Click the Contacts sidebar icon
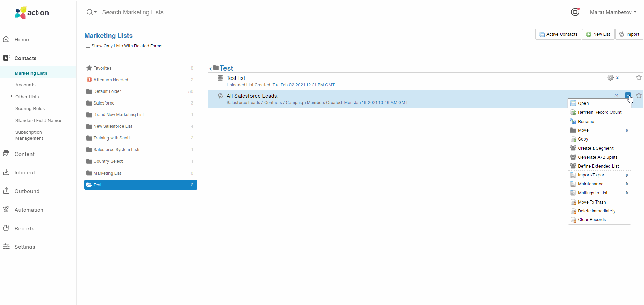644x305 pixels. click(x=6, y=58)
